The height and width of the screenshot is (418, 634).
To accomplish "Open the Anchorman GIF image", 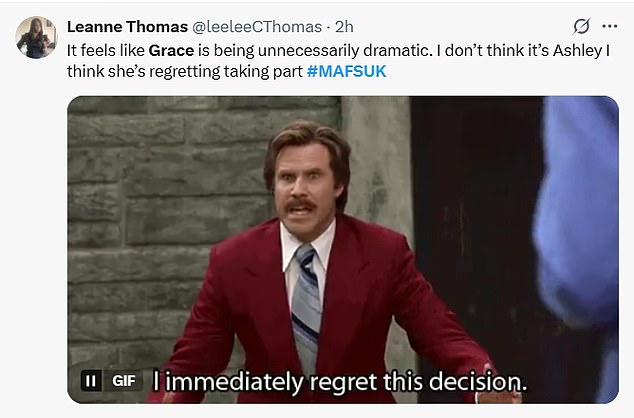I will tap(342, 250).
